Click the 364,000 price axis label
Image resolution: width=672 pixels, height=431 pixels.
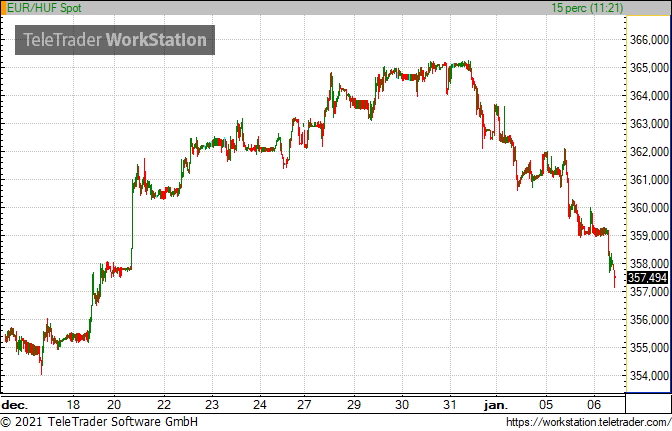pos(649,96)
